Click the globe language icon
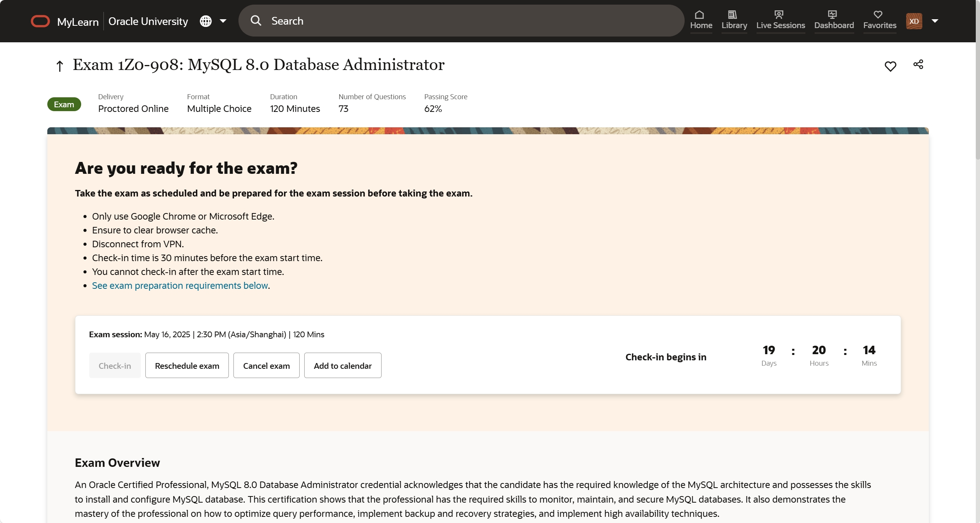This screenshot has width=980, height=523. [206, 21]
